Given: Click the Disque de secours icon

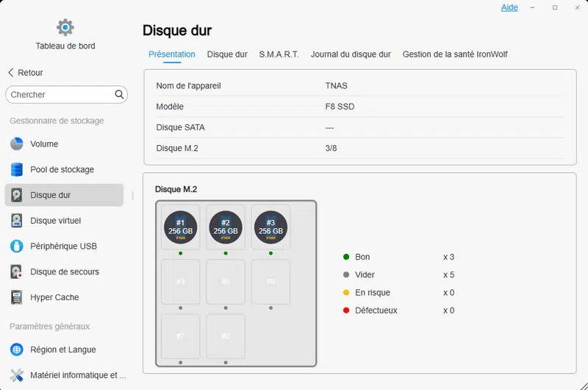Looking at the screenshot, I should point(16,272).
